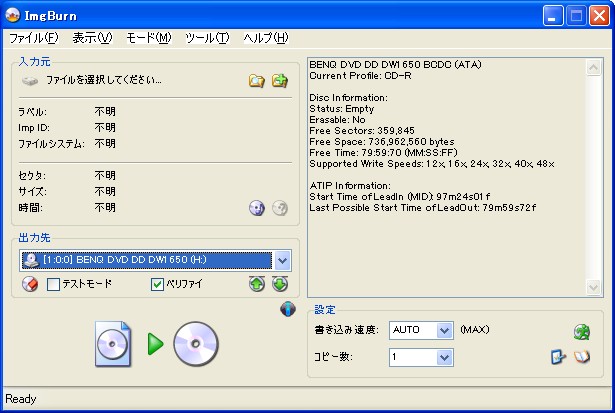Click the info panel scrollbar down arrow
Screen dimensions: 615x413
click(593, 287)
